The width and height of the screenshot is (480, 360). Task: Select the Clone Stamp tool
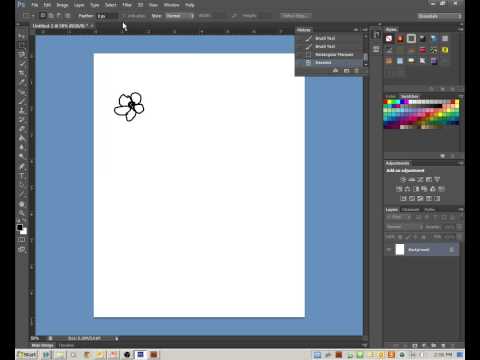pyautogui.click(x=22, y=110)
